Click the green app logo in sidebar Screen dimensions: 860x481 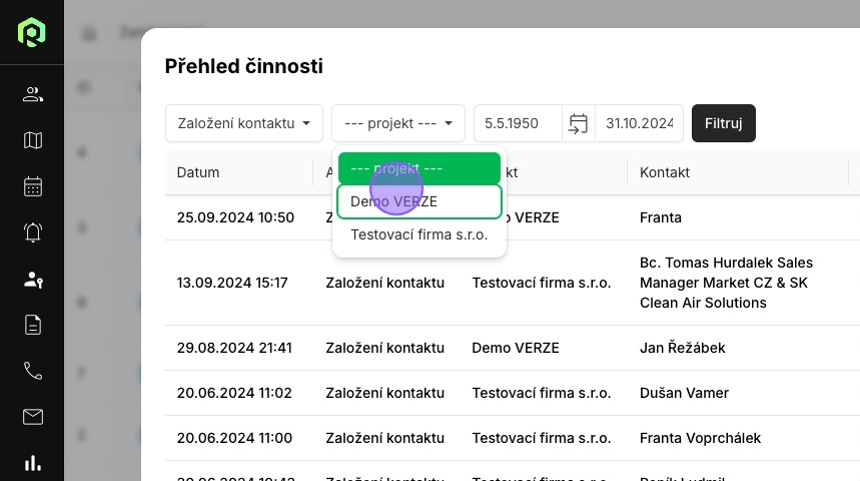coord(32,32)
